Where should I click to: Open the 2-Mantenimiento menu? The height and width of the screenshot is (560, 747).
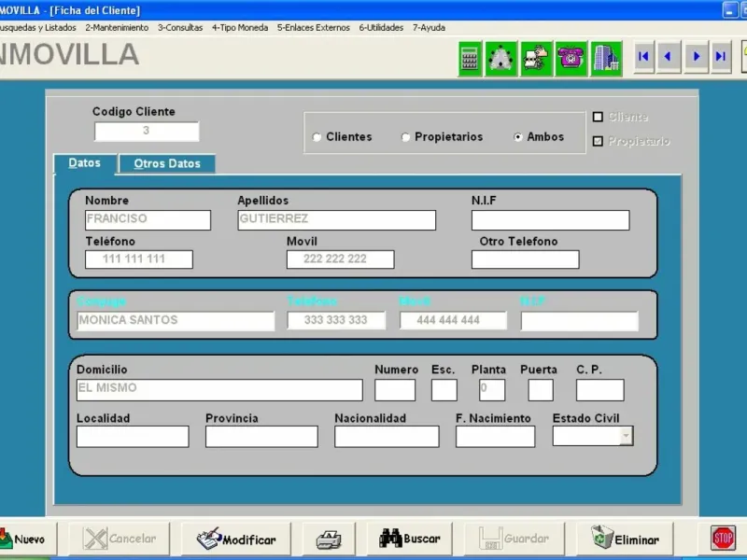tap(117, 28)
